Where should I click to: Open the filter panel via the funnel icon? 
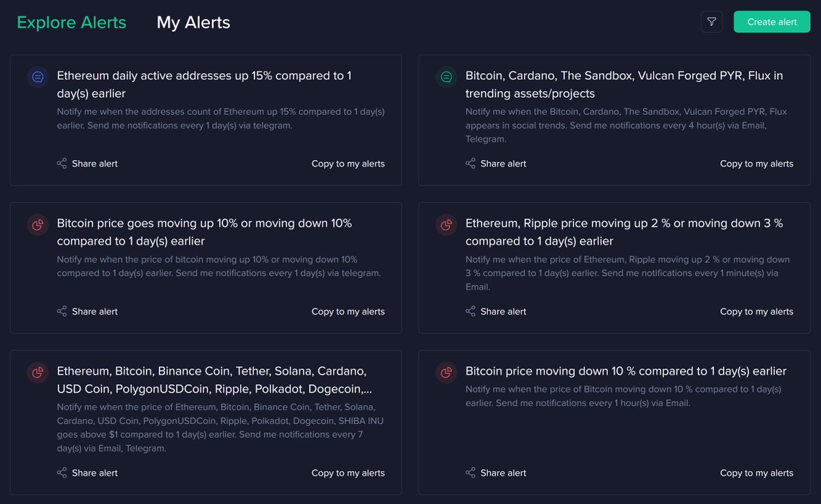[712, 21]
